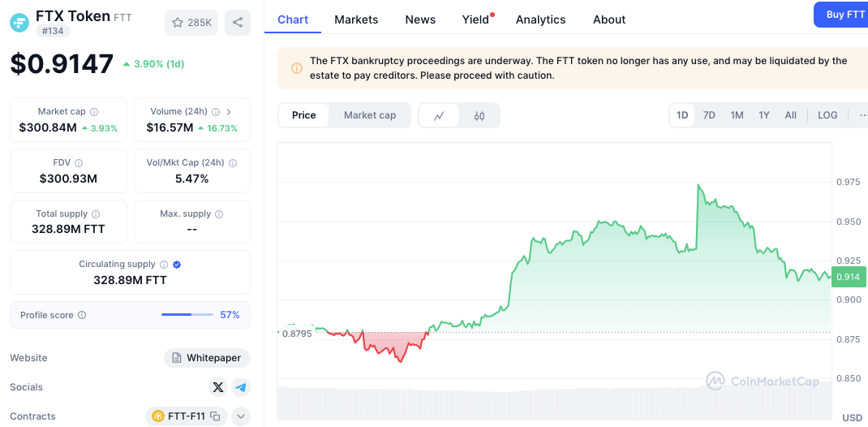Select the 7D time range
The height and width of the screenshot is (427, 868).
[x=709, y=115]
